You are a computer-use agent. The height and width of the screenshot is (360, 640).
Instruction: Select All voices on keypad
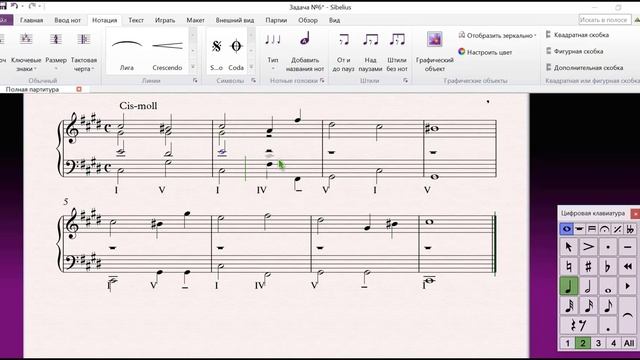(x=629, y=343)
